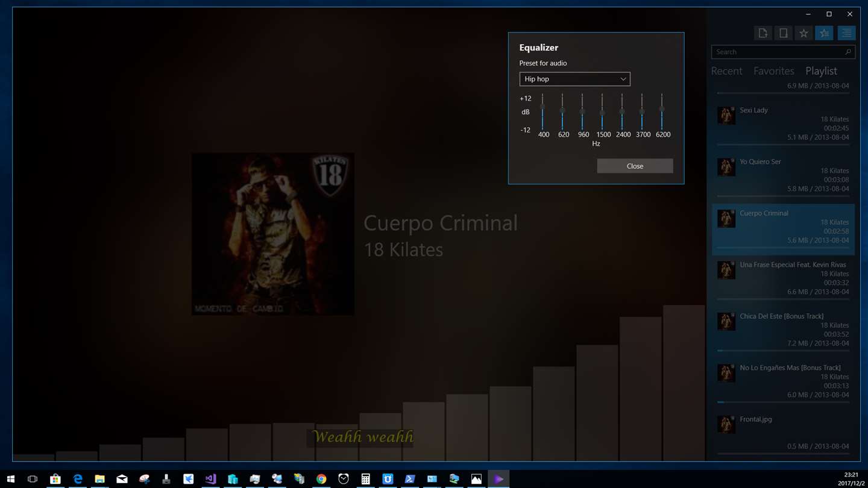Click Frontal.jpg item thumbnail
This screenshot has width=868, height=488.
726,425
